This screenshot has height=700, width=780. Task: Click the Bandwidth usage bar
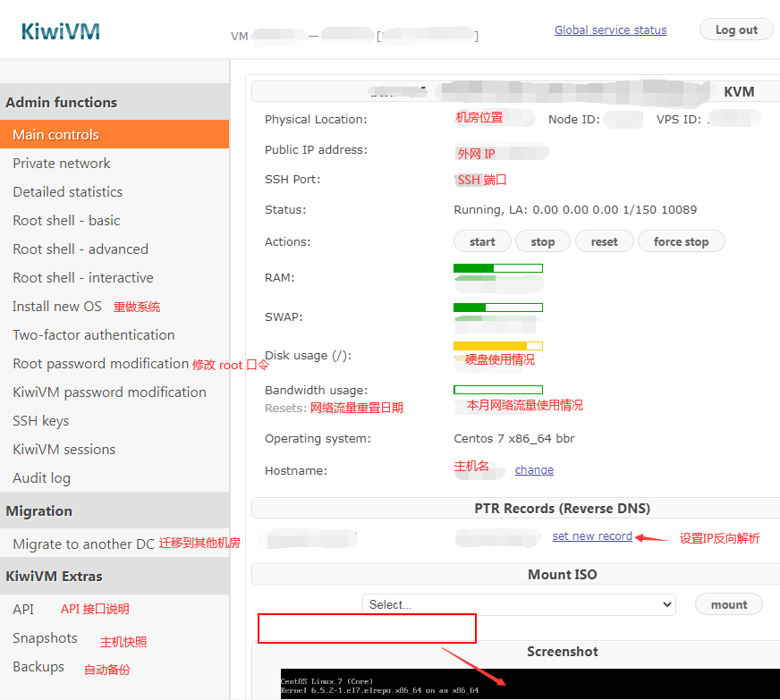point(498,390)
